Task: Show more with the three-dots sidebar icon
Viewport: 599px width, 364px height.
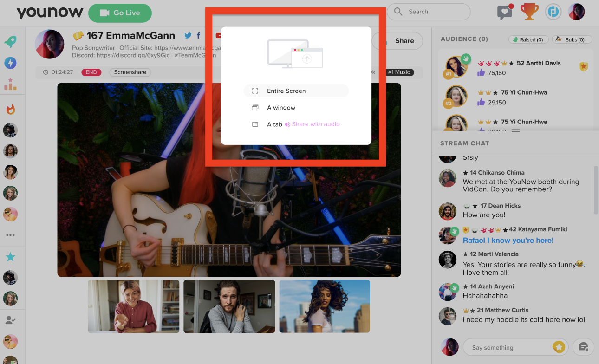Action: click(10, 235)
